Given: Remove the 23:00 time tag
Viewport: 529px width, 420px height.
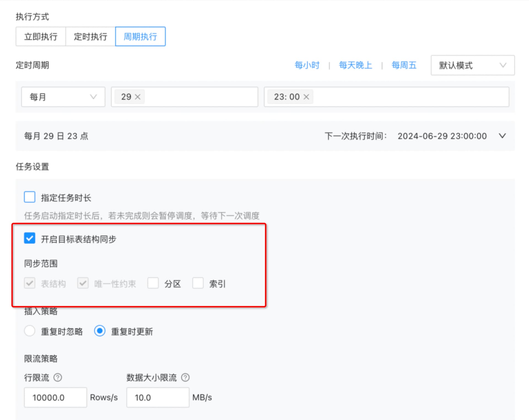Looking at the screenshot, I should click(306, 97).
